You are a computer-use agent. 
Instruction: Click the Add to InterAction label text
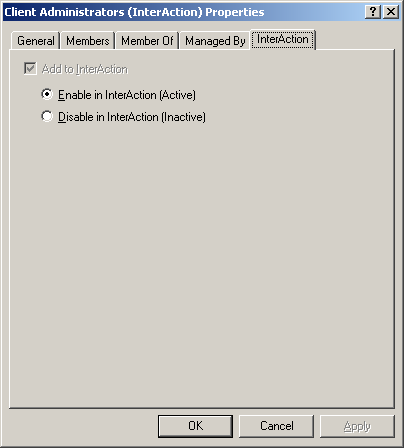tap(85, 69)
